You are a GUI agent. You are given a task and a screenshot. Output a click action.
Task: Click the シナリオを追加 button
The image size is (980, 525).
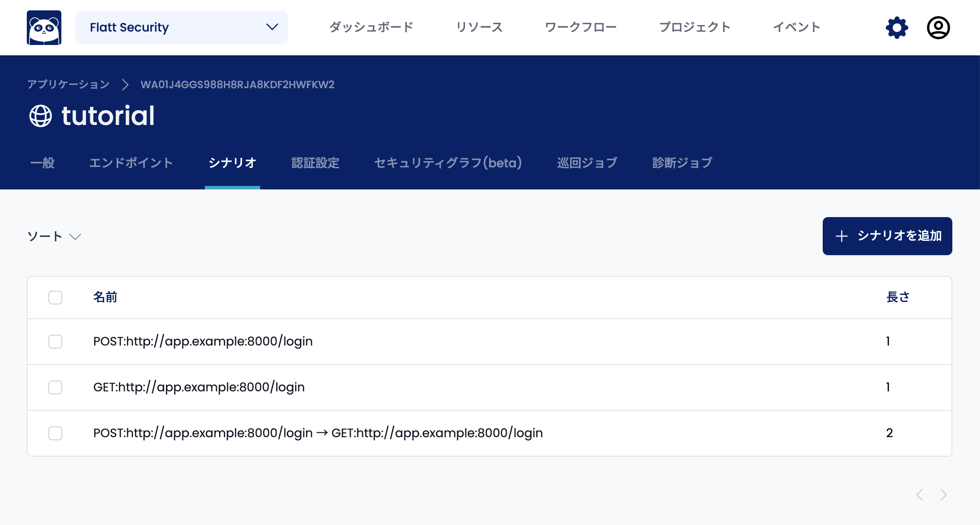tap(888, 236)
